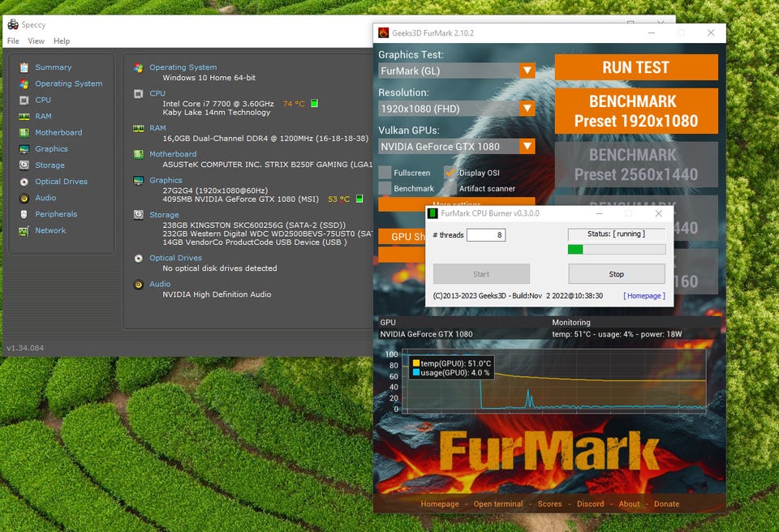This screenshot has width=779, height=532.
Task: Click the monitor icon beside Graphics summary heading
Action: pos(139,180)
